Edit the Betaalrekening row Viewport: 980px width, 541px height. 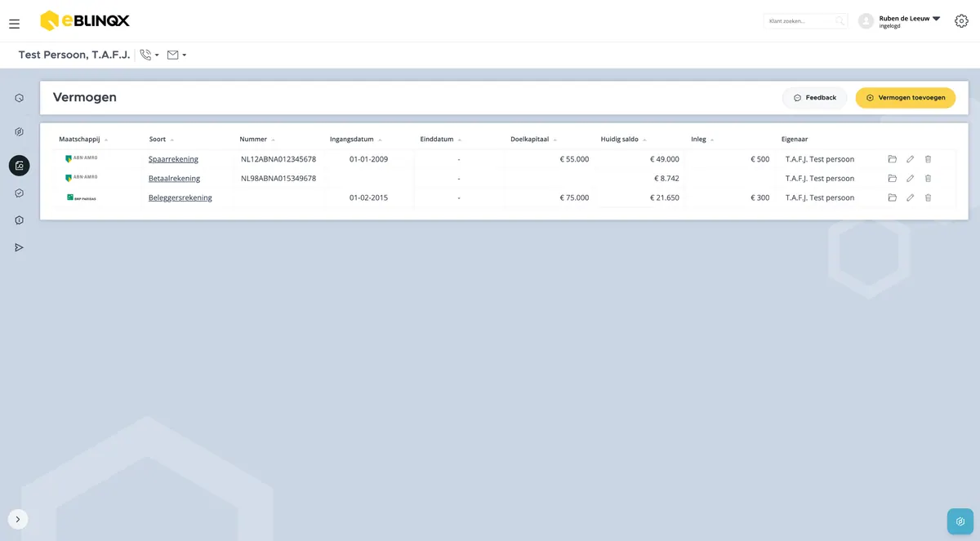910,178
